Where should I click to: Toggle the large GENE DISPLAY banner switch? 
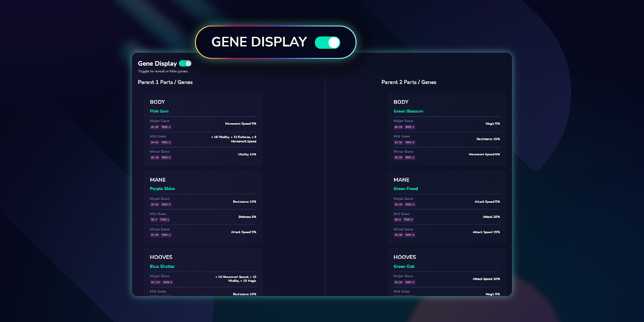pos(328,43)
